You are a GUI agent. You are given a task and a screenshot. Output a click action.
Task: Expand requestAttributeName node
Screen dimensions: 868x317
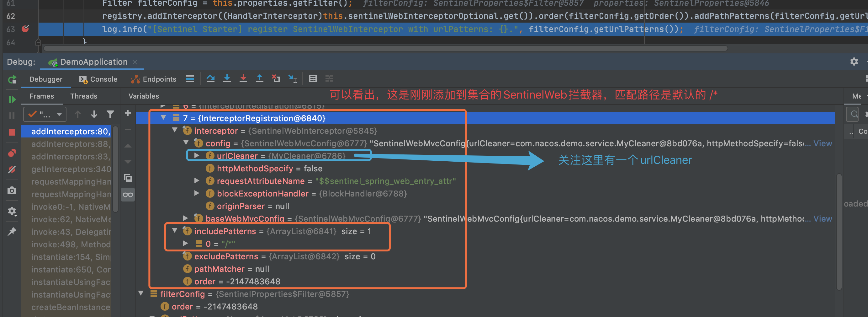[197, 181]
